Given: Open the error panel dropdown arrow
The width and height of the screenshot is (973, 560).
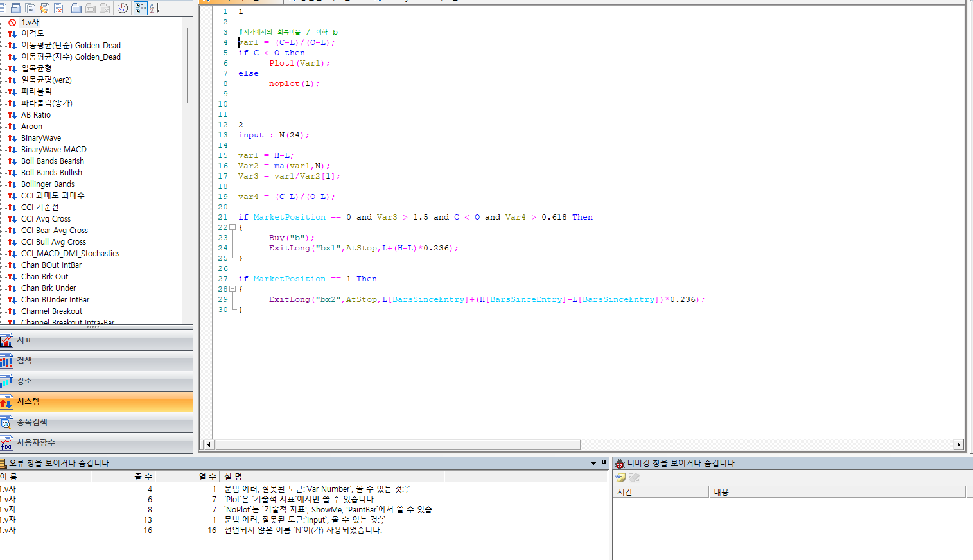Looking at the screenshot, I should tap(593, 463).
